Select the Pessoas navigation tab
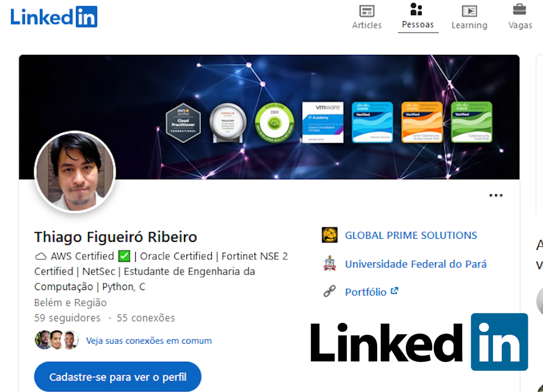The image size is (543, 392). [418, 16]
